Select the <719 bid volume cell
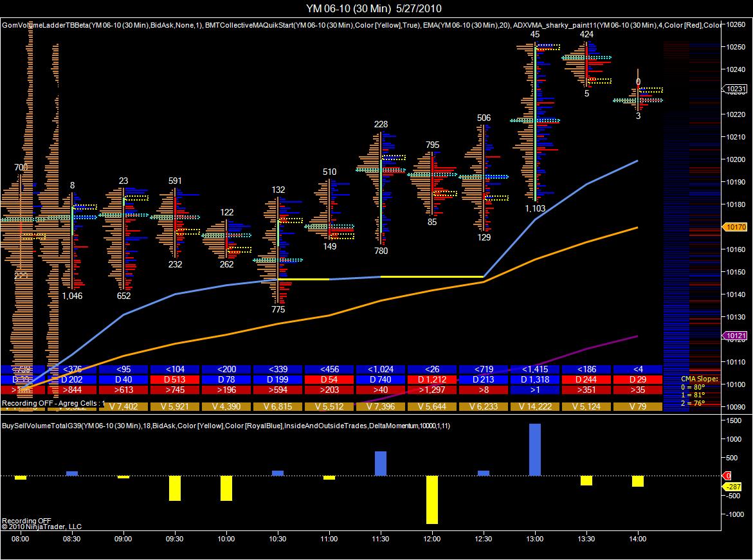Image resolution: width=753 pixels, height=560 pixels. click(483, 369)
